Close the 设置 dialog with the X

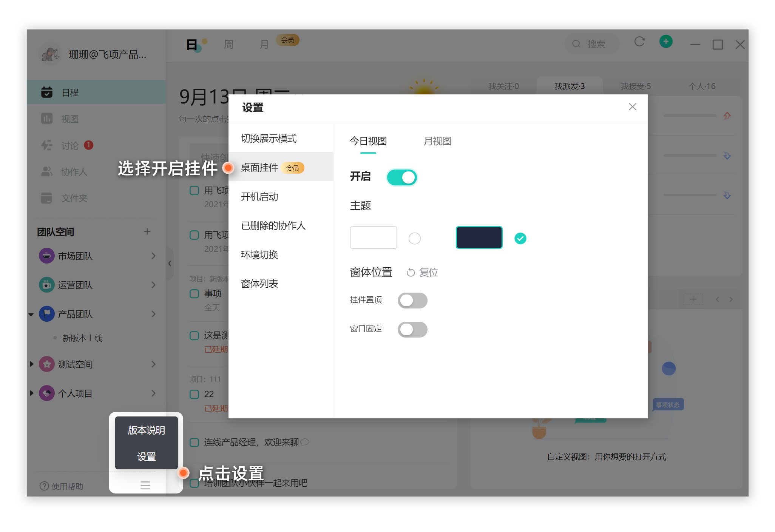pyautogui.click(x=632, y=107)
